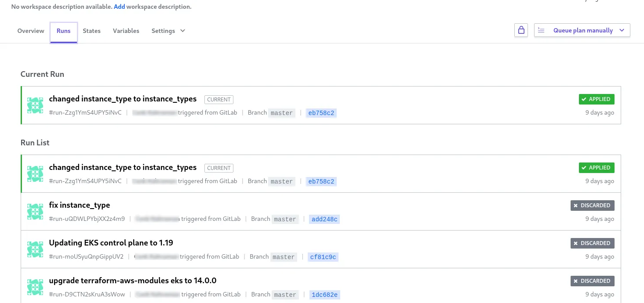This screenshot has width=644, height=303.
Task: Click avatar icon beside upgrade terraform-aws-modules run
Action: pyautogui.click(x=35, y=287)
